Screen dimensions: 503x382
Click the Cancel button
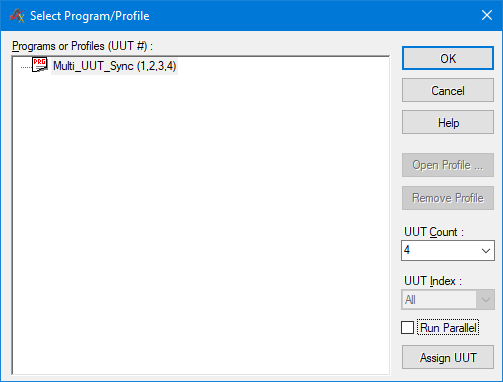[448, 90]
